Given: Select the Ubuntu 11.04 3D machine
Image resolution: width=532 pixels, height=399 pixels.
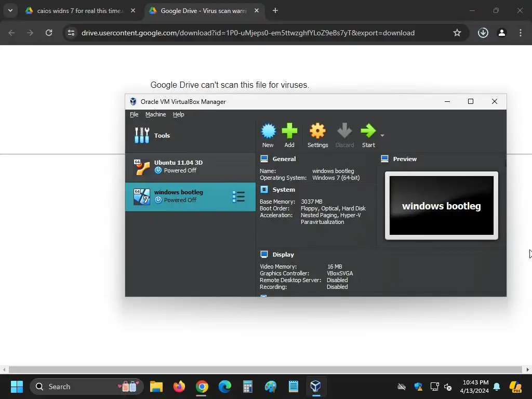Looking at the screenshot, I should (x=190, y=167).
